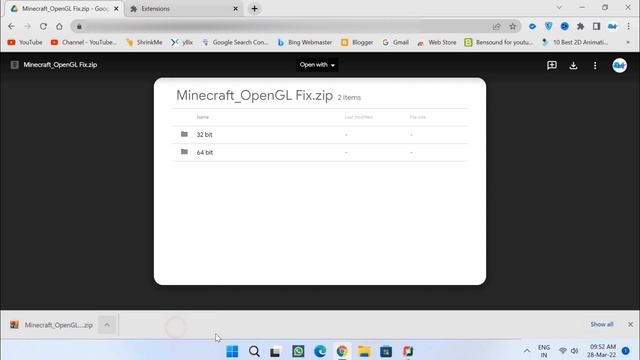Open WhatsApp from the taskbar

(x=298, y=351)
